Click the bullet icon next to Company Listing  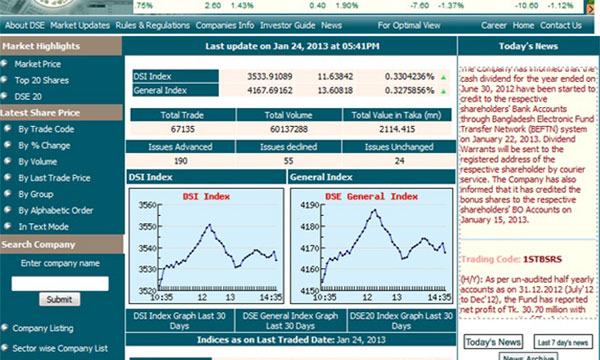pos(4,327)
